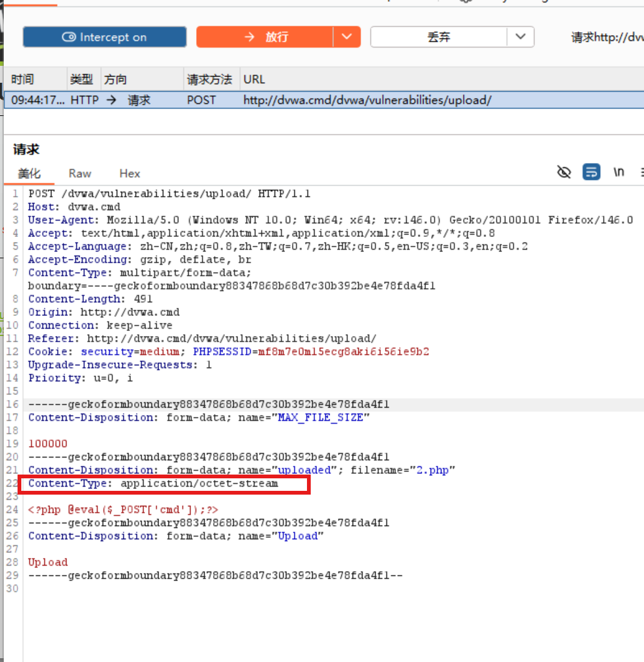Viewport: 644px width, 662px height.
Task: Click the filename "2.php" value
Action: click(432, 470)
